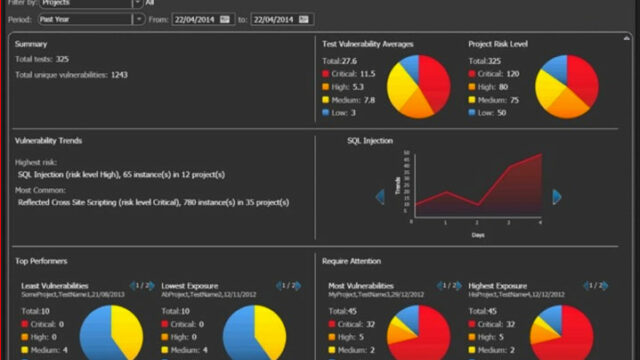Open the From date calendar picker
Screen dimensions: 640x360
[224, 19]
